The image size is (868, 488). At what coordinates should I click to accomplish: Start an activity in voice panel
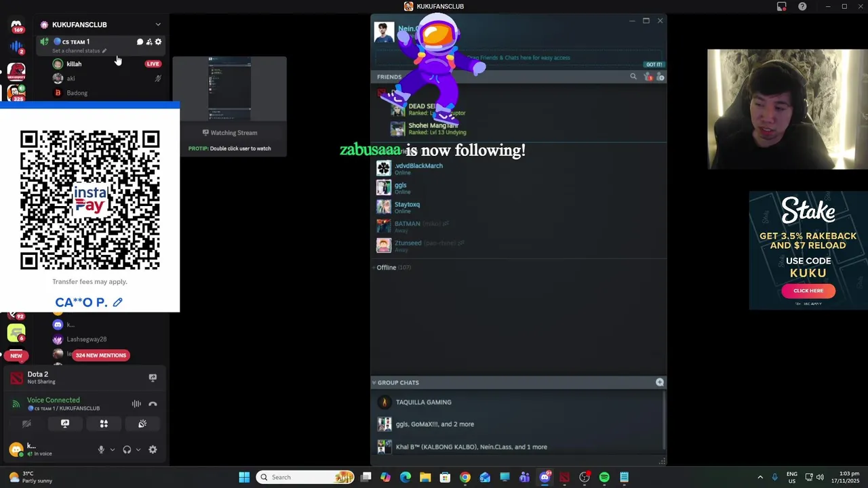(104, 424)
